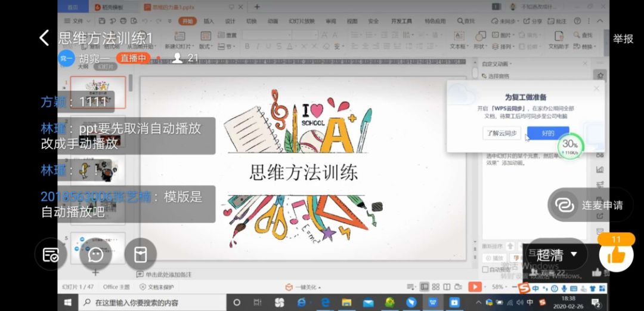Tap the streamer avatar 胡窕一
Image resolution: width=644 pixels, height=311 pixels.
click(67, 58)
